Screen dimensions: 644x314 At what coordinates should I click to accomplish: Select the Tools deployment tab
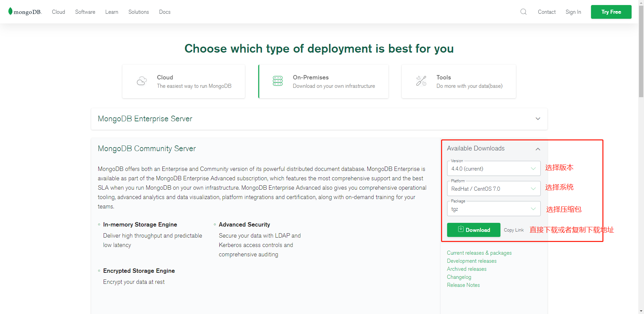tap(459, 81)
